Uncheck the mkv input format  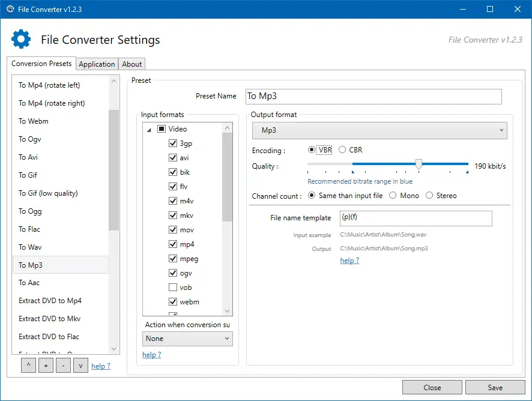[x=173, y=215]
